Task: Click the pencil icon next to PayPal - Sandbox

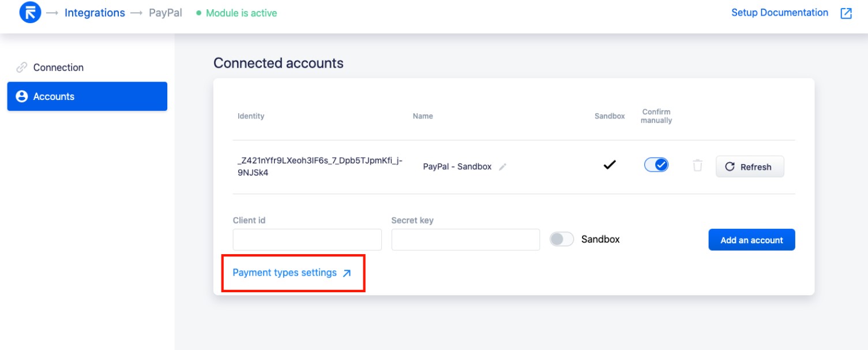Action: [502, 167]
